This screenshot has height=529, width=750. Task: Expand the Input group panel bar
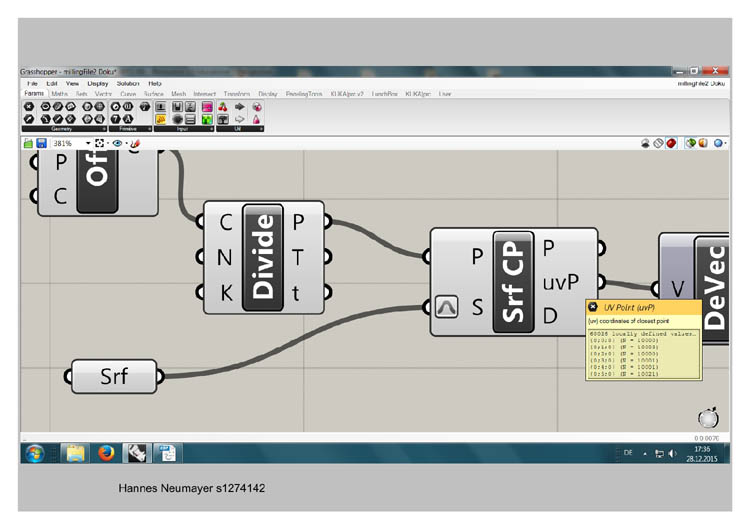[x=184, y=129]
